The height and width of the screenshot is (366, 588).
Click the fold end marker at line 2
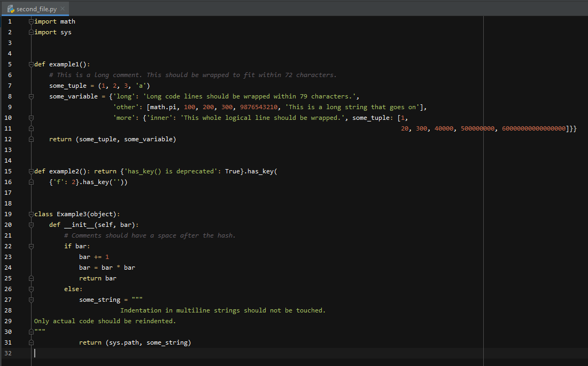tap(31, 32)
